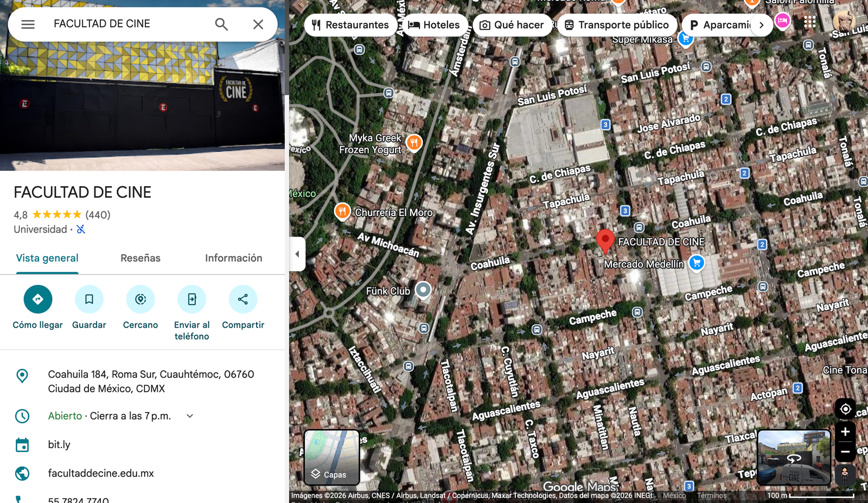
Task: Search nearby with the Cercano icon
Action: (141, 299)
